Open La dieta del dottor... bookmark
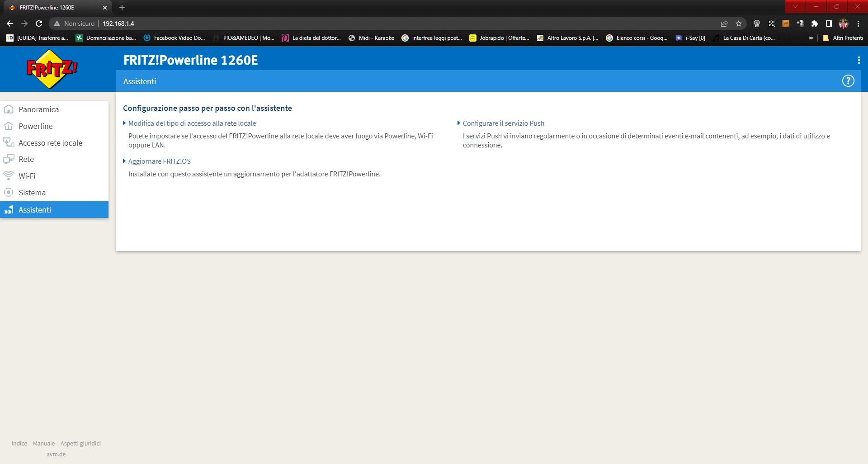The width and height of the screenshot is (868, 464). tap(311, 38)
